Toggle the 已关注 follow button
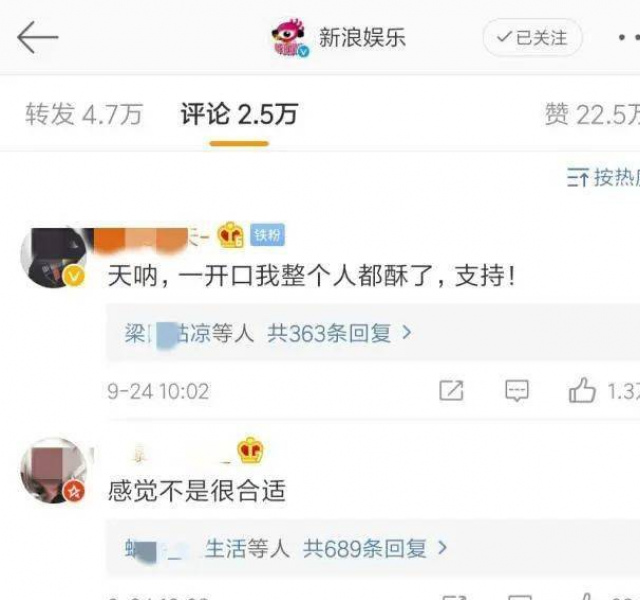The height and width of the screenshot is (600, 640). [532, 38]
